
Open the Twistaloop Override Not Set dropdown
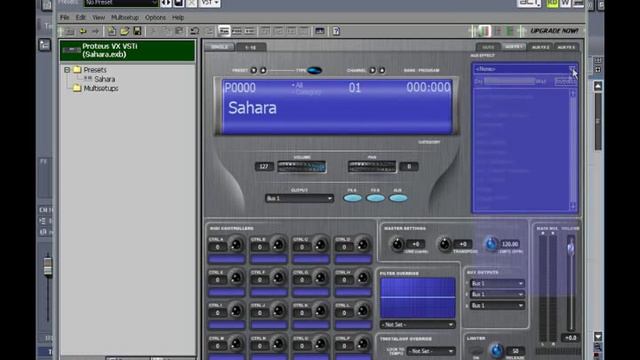431,351
